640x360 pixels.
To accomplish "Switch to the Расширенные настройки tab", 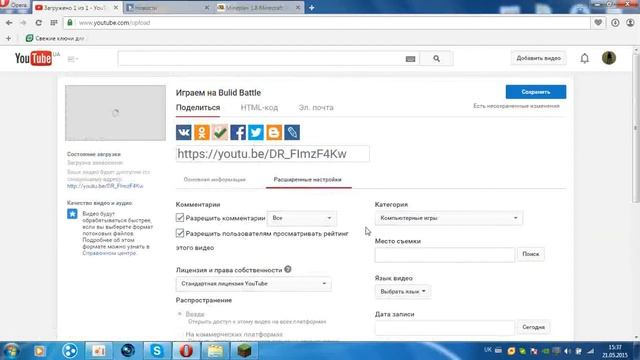I will coord(308,180).
